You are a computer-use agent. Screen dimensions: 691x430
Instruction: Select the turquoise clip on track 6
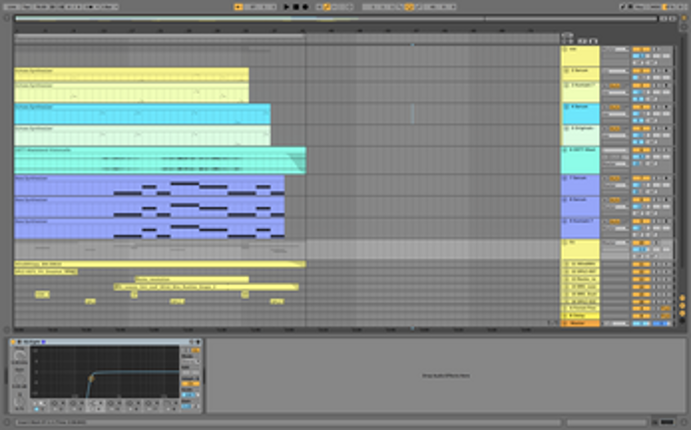pos(160,160)
